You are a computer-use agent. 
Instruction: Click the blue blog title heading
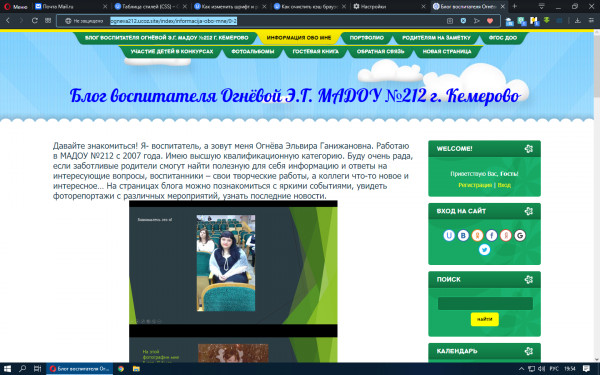click(295, 96)
